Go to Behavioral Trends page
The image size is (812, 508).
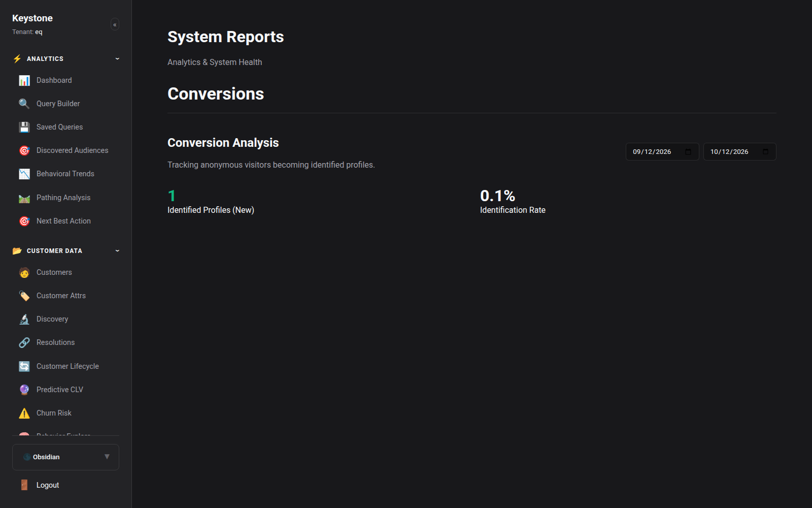pyautogui.click(x=65, y=174)
